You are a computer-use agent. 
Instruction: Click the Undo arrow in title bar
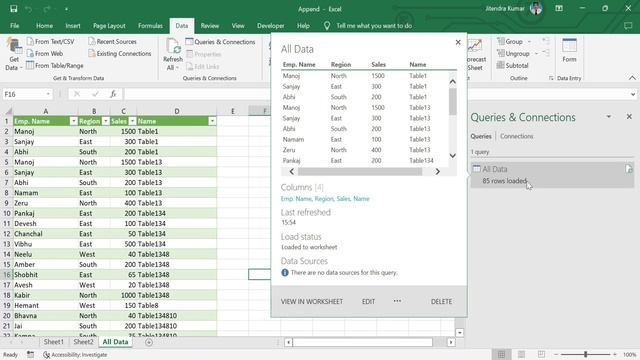pos(29,9)
